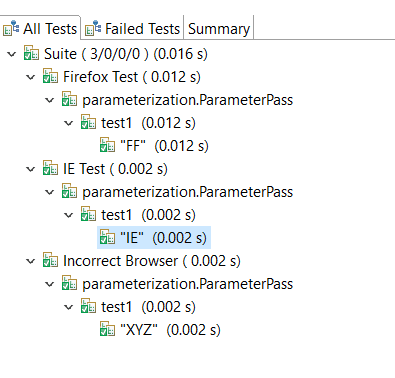Click the icon beside "FF" parameter
The width and height of the screenshot is (395, 378).
(108, 145)
